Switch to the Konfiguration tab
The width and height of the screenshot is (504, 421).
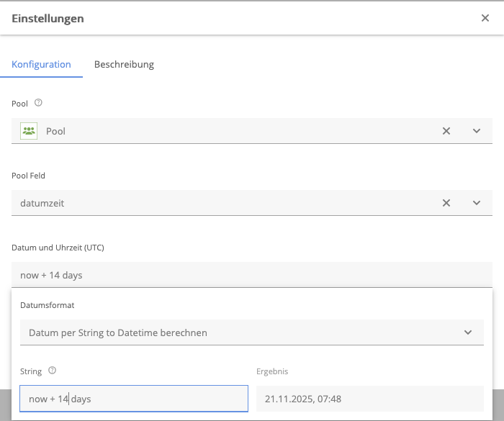click(41, 64)
